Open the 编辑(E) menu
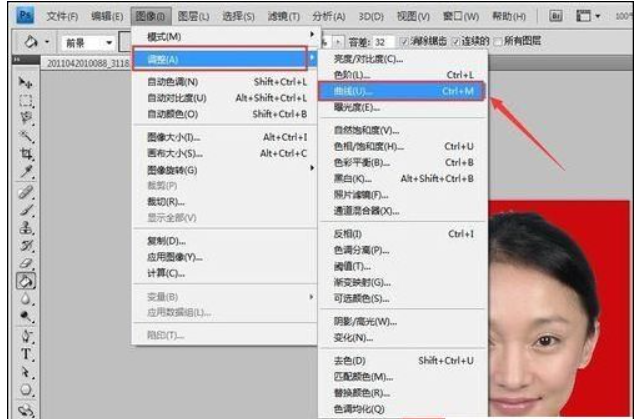The height and width of the screenshot is (419, 635). [107, 16]
